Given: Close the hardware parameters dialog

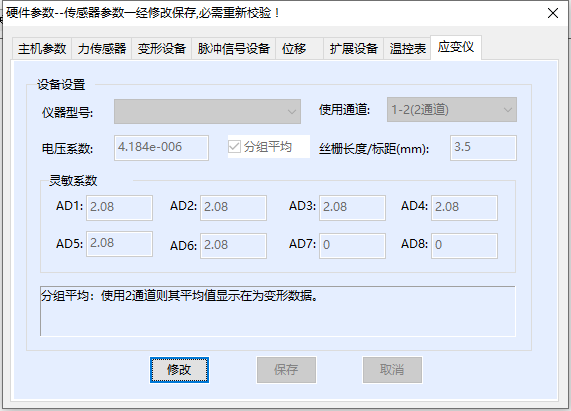Looking at the screenshot, I should click(553, 13).
